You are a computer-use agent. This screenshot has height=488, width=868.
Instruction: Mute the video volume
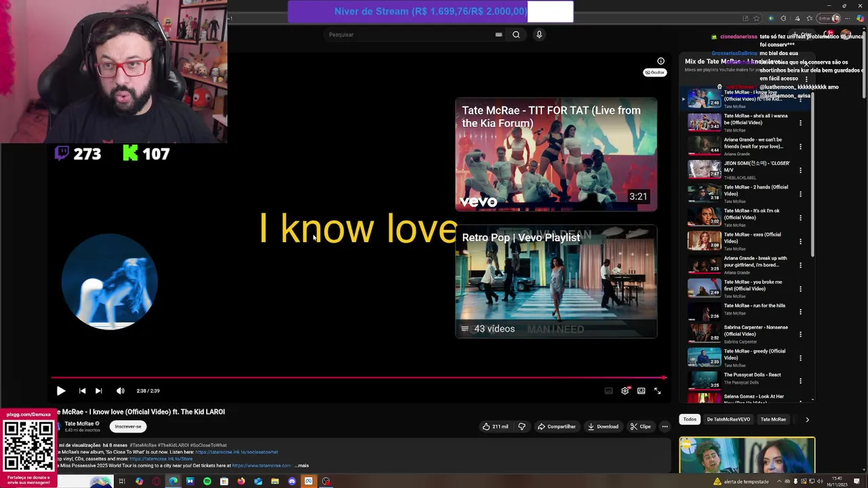pos(120,391)
